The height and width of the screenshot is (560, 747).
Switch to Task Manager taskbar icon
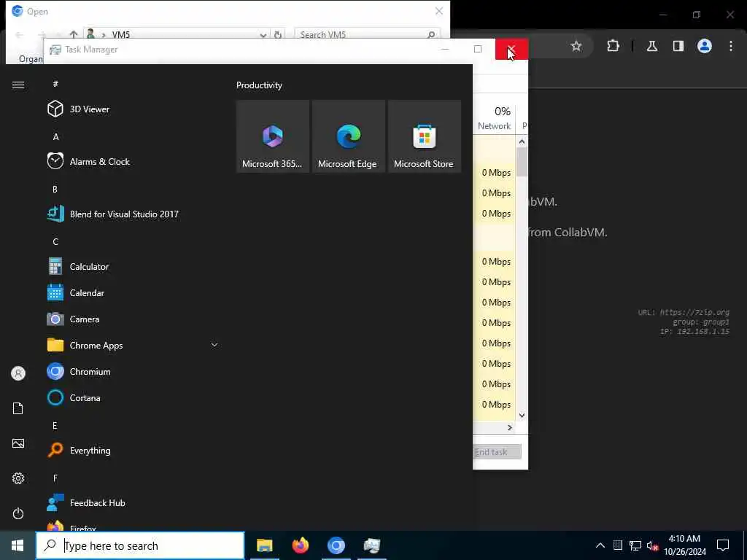click(x=371, y=545)
